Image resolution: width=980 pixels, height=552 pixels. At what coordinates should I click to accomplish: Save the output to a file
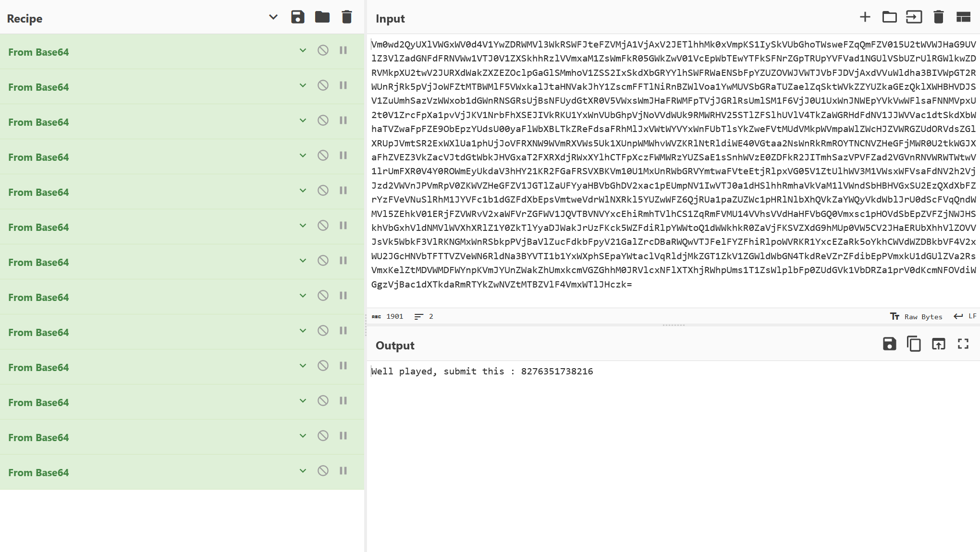[889, 344]
